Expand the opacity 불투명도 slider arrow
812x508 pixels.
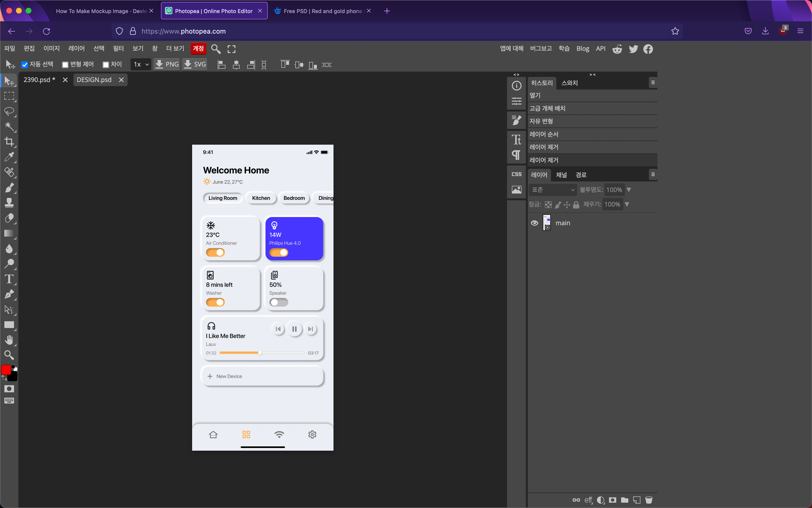(629, 190)
